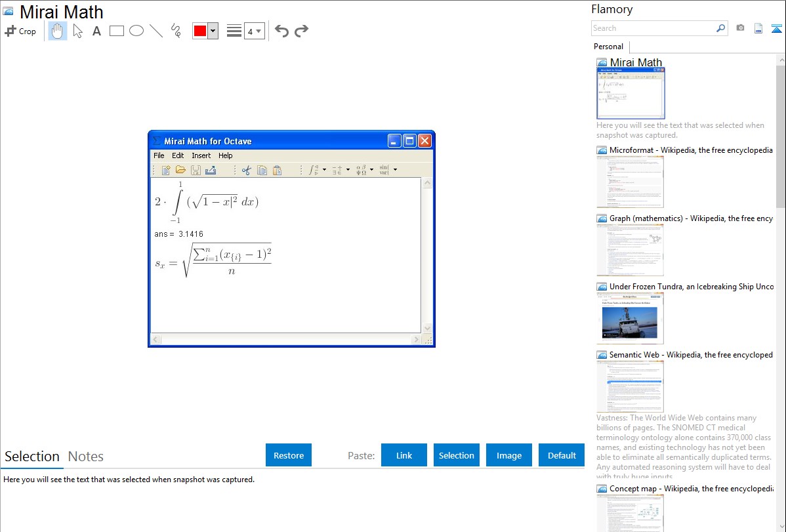Viewport: 786px width, 532px height.
Task: Click Mirai Math vertical scrollbar down arrow
Action: [427, 328]
